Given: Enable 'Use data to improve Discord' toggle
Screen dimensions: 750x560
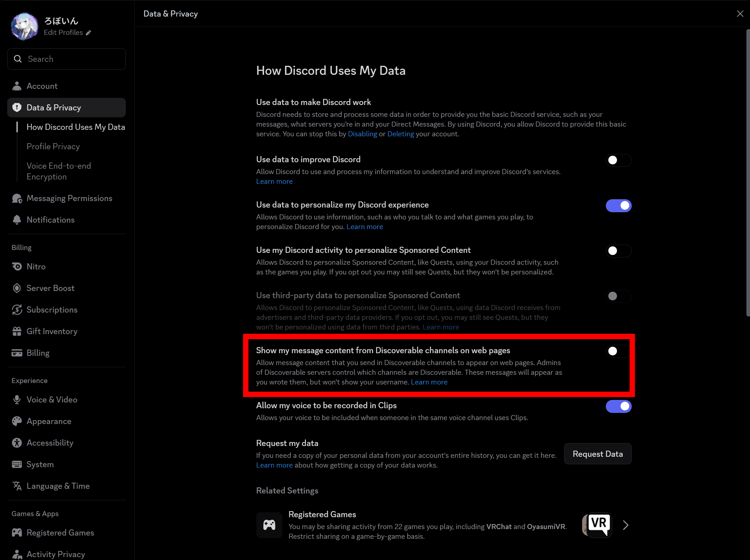Looking at the screenshot, I should point(618,160).
